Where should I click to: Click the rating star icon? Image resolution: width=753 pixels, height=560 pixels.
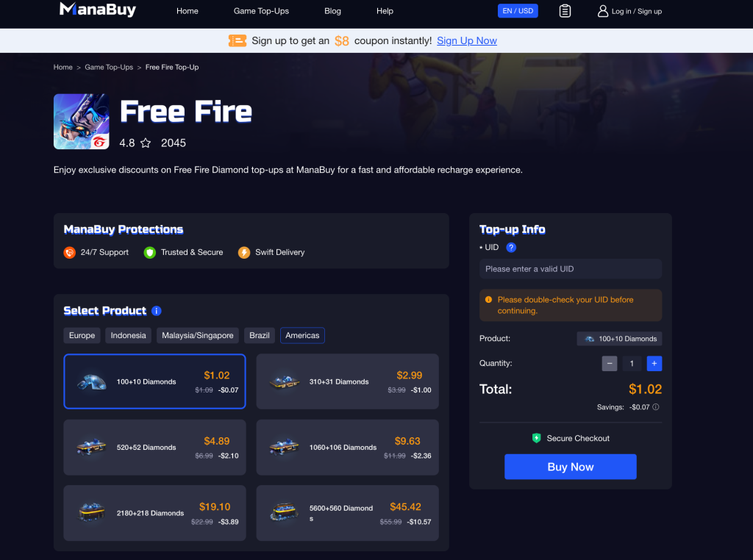[146, 143]
